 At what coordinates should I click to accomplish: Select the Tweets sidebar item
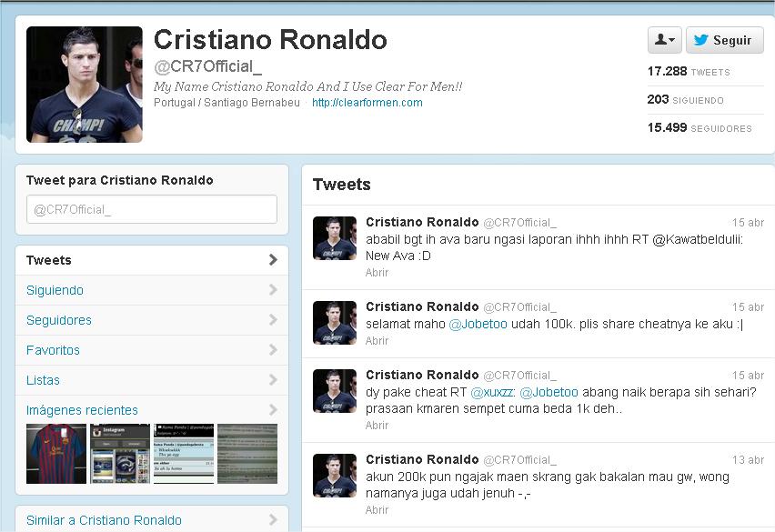tap(152, 260)
